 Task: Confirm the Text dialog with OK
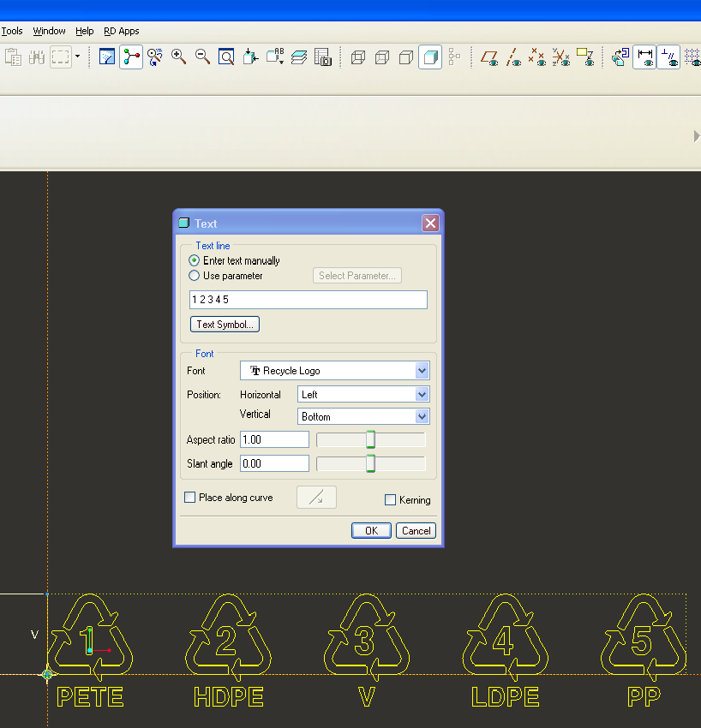(x=371, y=531)
